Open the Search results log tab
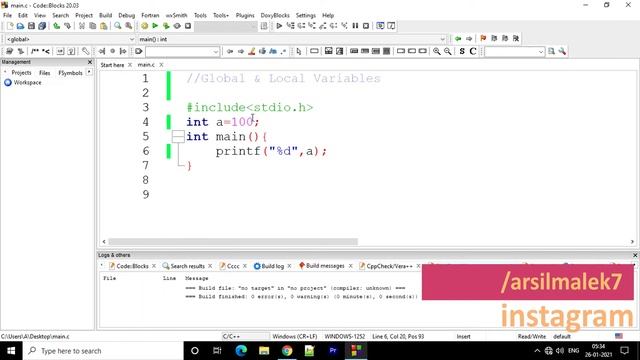640x360 pixels. pyautogui.click(x=187, y=266)
